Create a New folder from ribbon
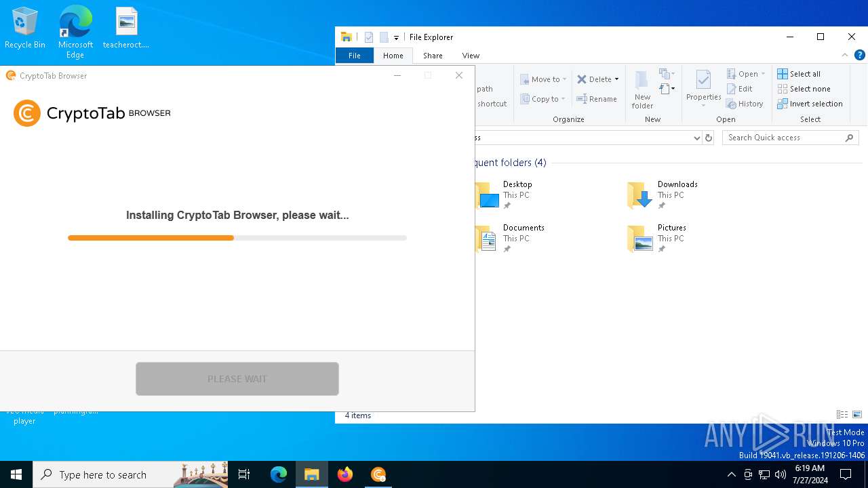 point(642,89)
